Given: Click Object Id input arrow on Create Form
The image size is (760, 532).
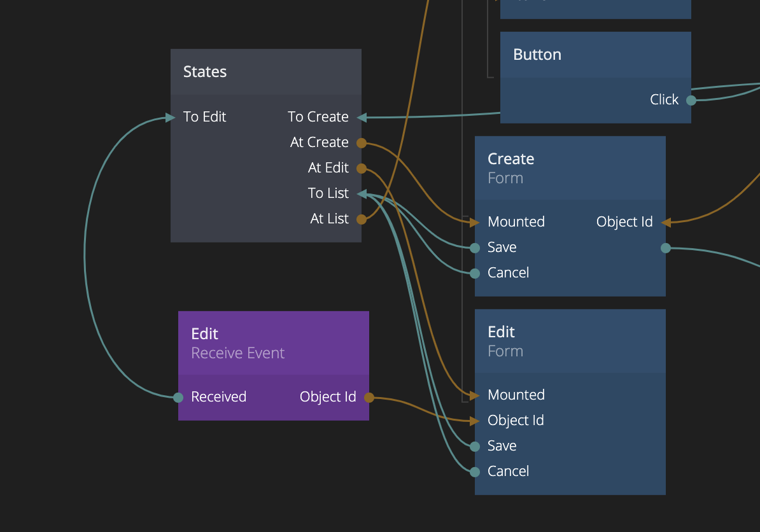Looking at the screenshot, I should coord(666,223).
